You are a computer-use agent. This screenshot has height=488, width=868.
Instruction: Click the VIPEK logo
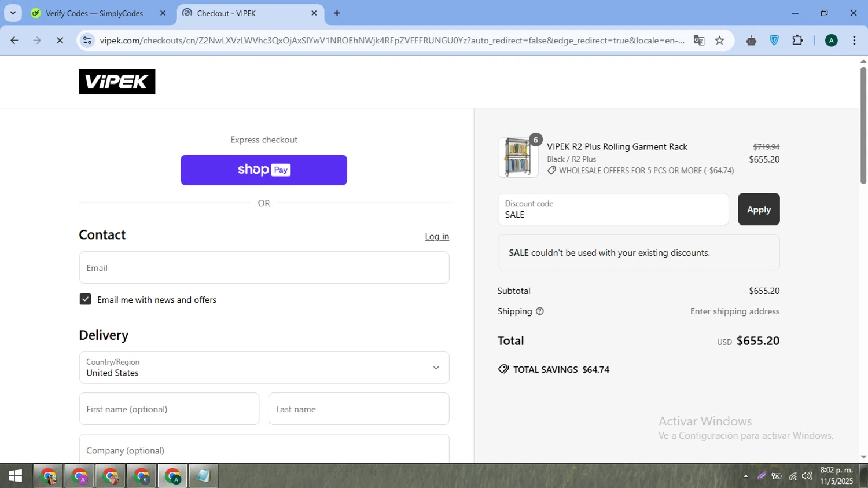point(117,82)
